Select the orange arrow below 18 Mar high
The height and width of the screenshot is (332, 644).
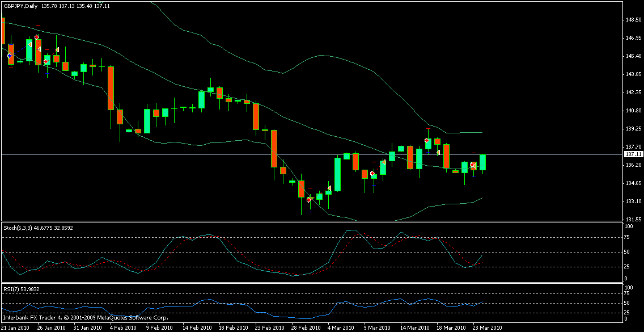pyautogui.click(x=438, y=152)
